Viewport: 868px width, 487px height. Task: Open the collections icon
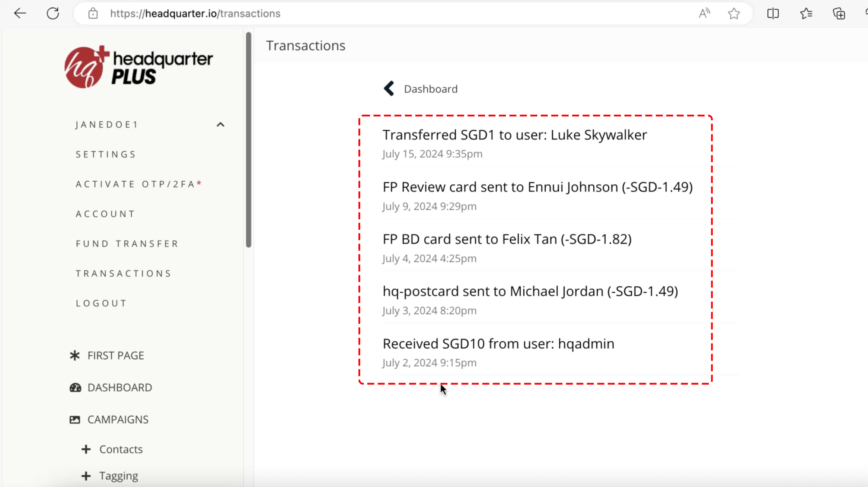pos(839,14)
